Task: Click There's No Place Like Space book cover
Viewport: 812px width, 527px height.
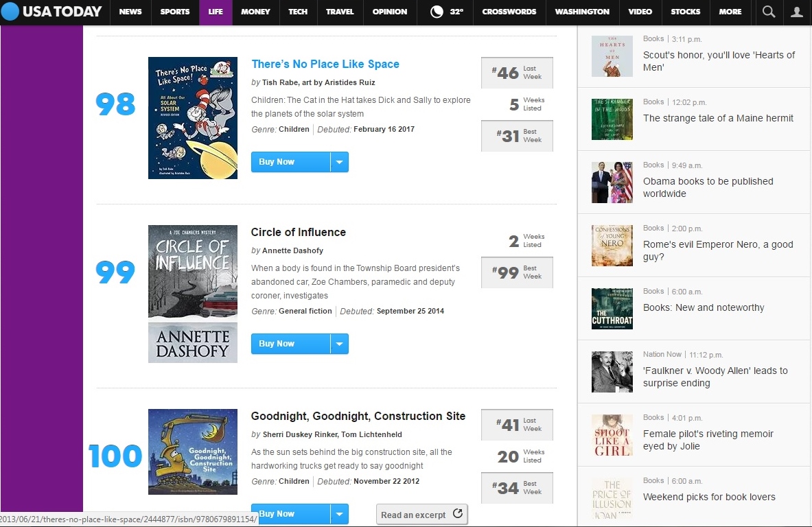Action: [x=193, y=118]
